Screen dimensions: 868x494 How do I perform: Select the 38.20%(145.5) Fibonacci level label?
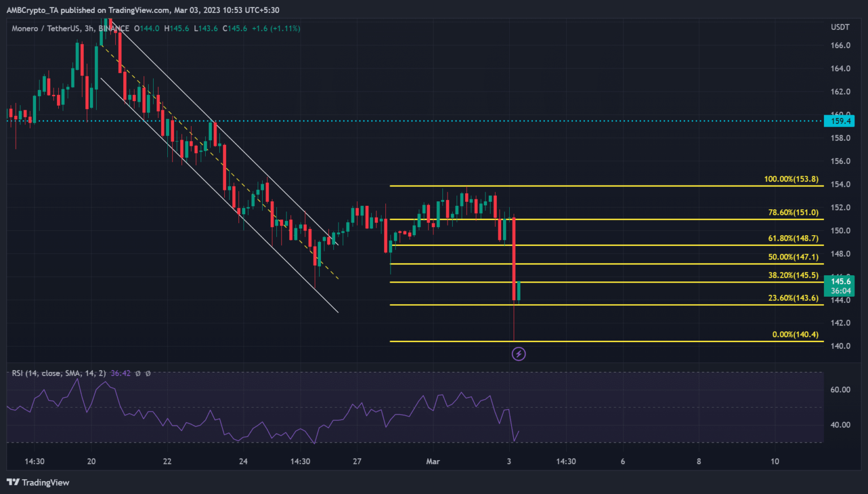pyautogui.click(x=793, y=275)
